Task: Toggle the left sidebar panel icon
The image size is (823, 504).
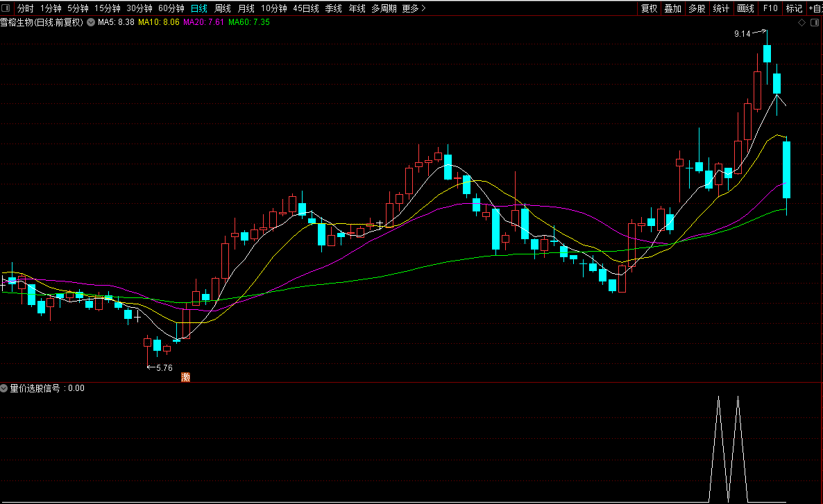Action: click(x=6, y=8)
